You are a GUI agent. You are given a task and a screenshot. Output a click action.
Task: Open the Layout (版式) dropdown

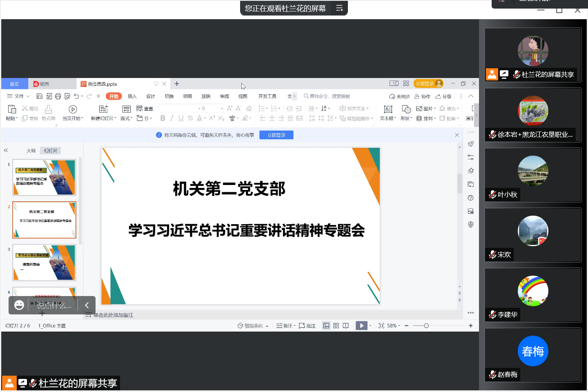[126, 118]
